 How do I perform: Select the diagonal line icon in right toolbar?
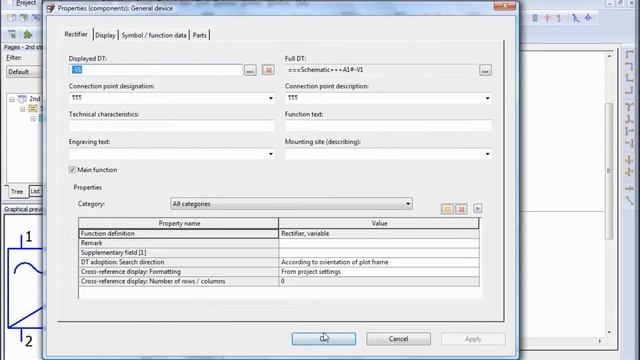629,200
